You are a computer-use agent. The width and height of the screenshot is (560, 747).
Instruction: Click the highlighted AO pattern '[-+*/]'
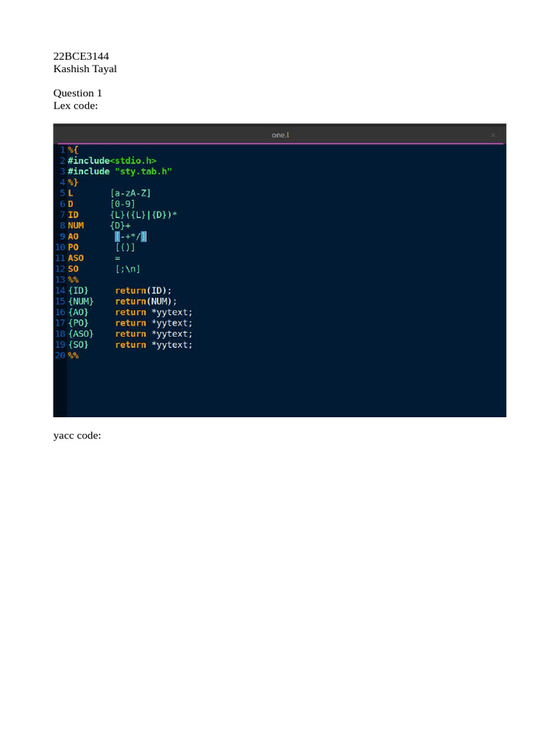click(131, 236)
